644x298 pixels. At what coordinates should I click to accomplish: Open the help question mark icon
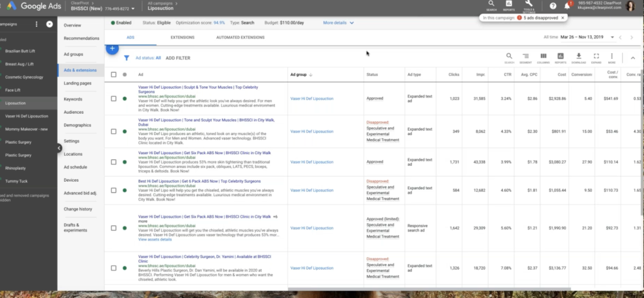pyautogui.click(x=553, y=6)
